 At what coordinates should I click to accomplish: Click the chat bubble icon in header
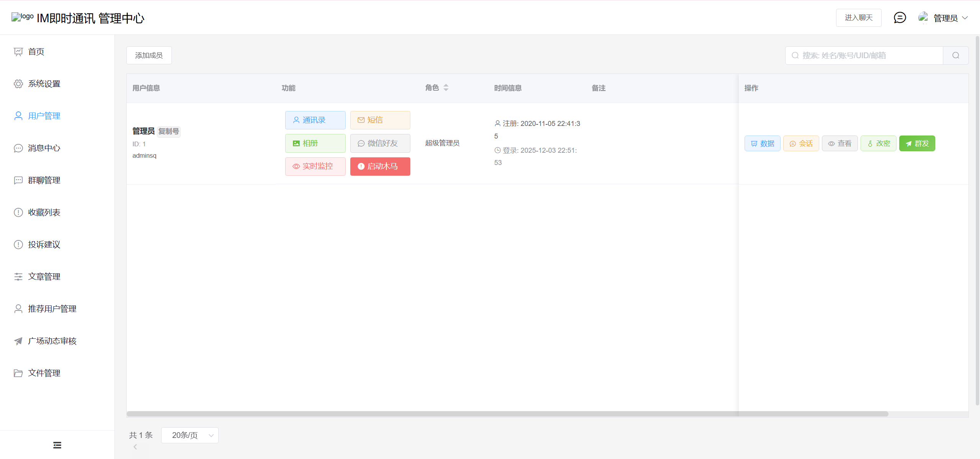pyautogui.click(x=900, y=18)
